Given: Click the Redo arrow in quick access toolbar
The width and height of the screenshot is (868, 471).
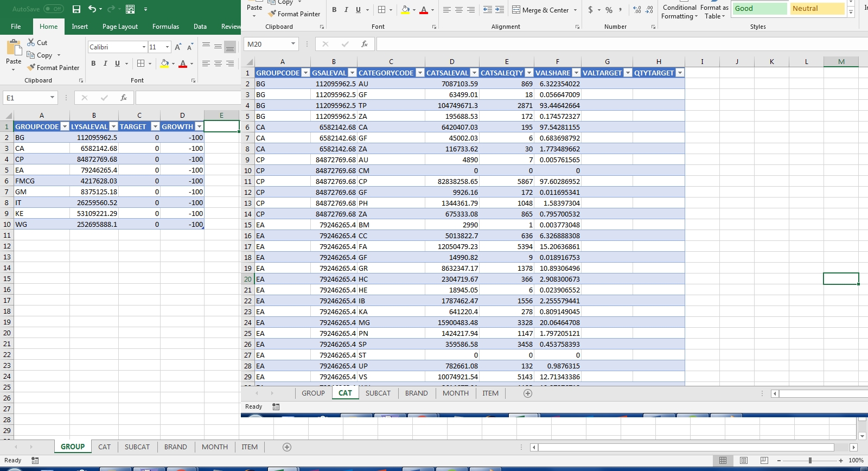Looking at the screenshot, I should point(111,9).
